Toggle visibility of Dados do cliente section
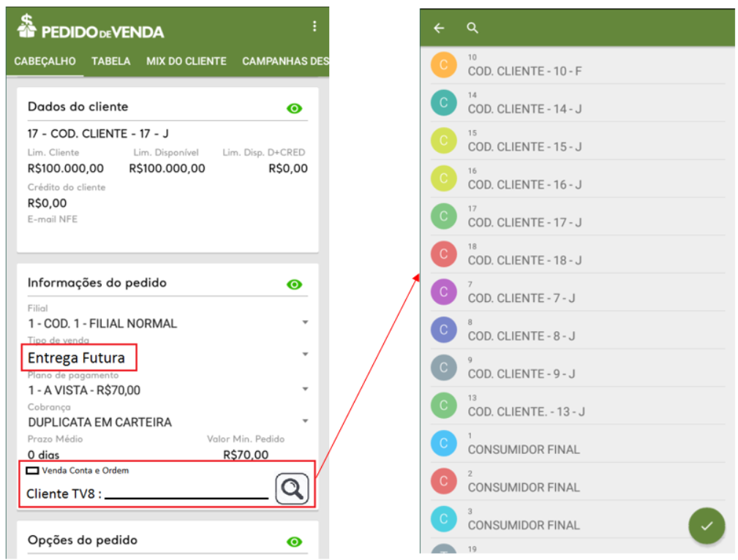Screen dimensions: 738x560 (x=294, y=109)
